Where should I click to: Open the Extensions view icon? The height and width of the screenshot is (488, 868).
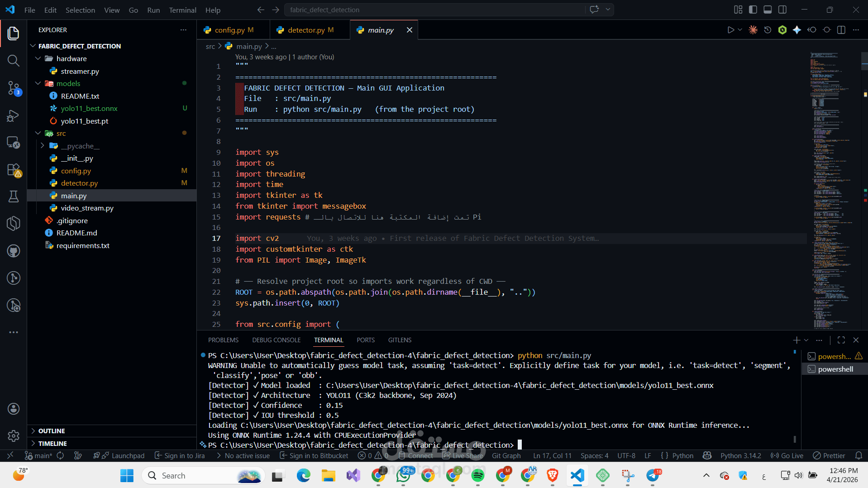pyautogui.click(x=13, y=170)
